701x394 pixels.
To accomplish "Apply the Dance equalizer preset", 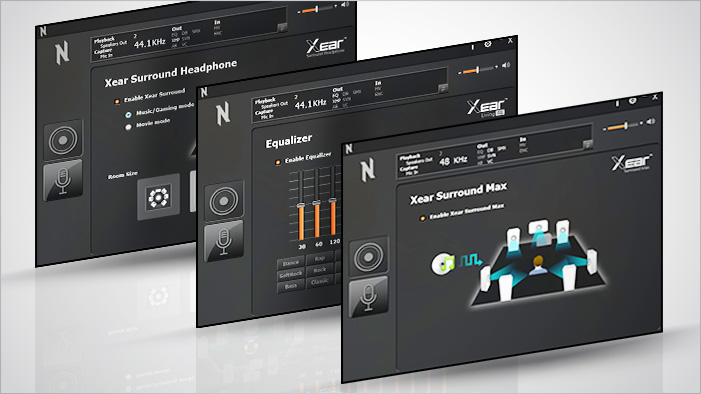I will [291, 263].
